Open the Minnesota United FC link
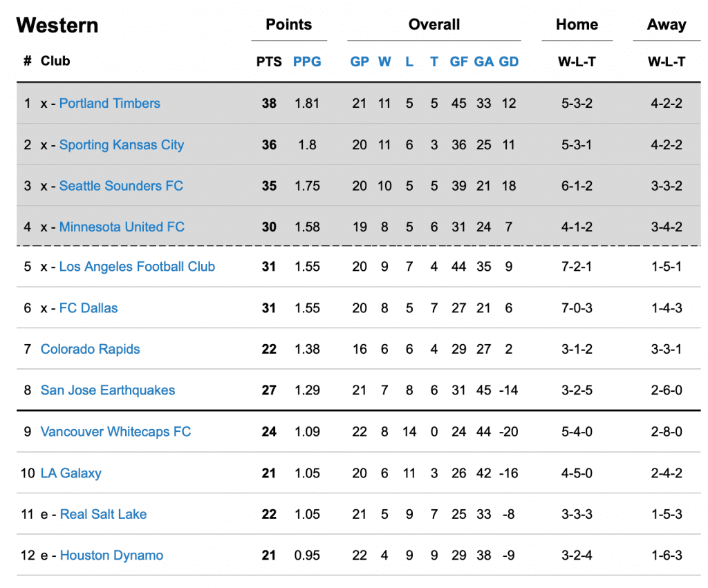This screenshot has height=588, width=708. (x=122, y=227)
